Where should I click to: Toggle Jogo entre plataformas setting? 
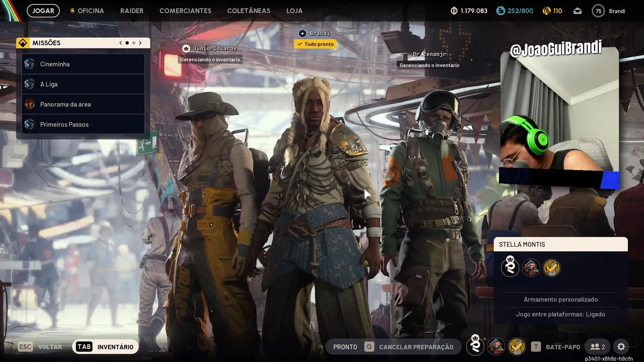(560, 314)
